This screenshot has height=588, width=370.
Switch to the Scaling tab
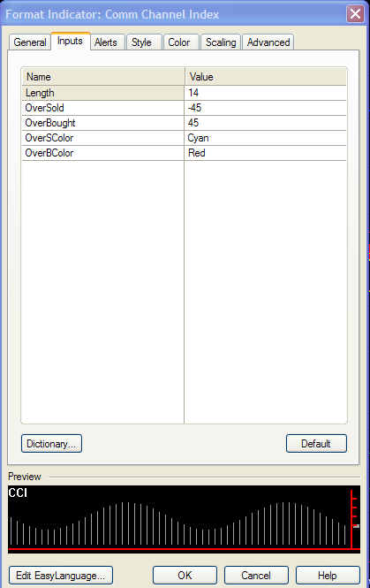coord(221,42)
